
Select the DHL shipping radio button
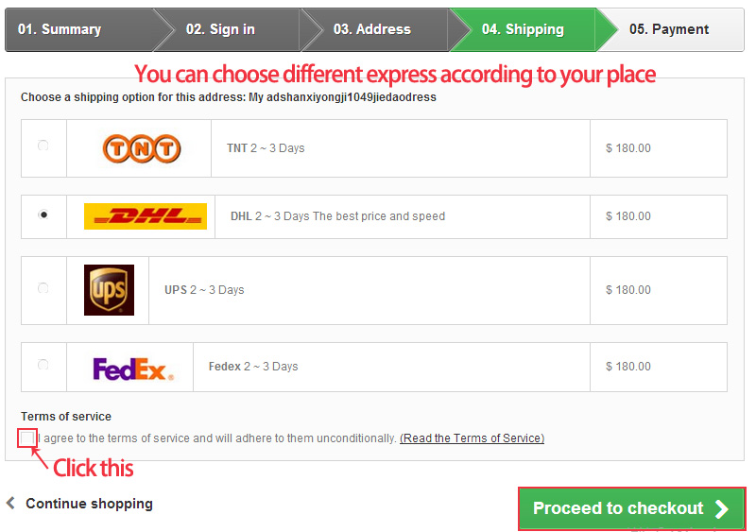coord(43,215)
